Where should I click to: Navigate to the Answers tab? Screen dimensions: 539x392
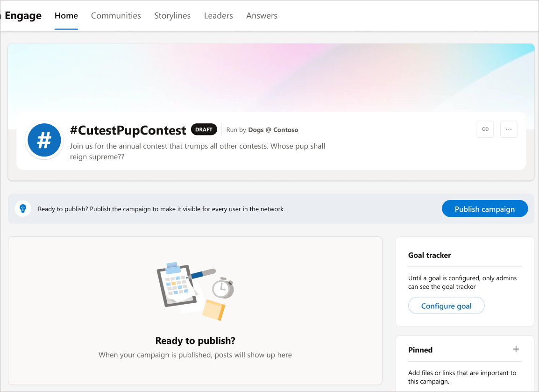tap(262, 15)
